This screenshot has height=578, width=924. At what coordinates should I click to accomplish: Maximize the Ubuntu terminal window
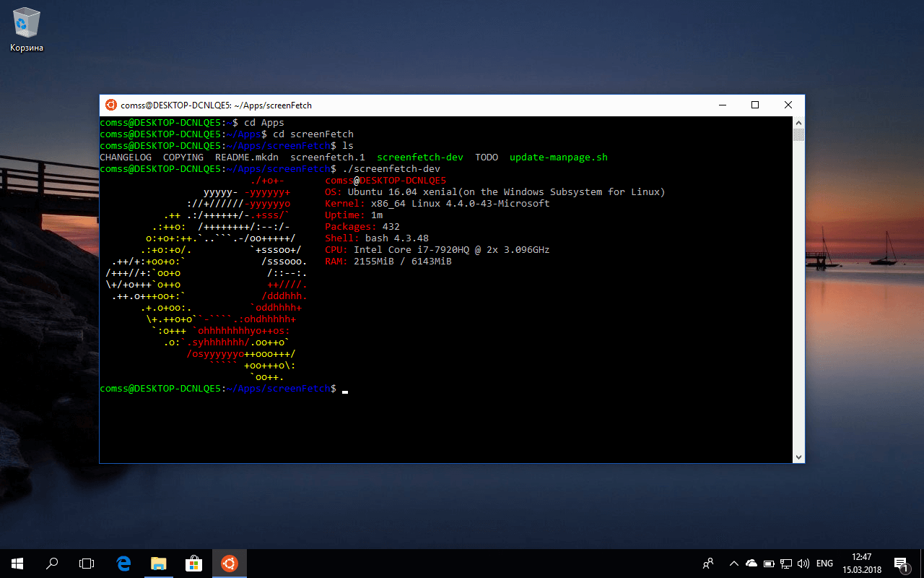pos(755,105)
